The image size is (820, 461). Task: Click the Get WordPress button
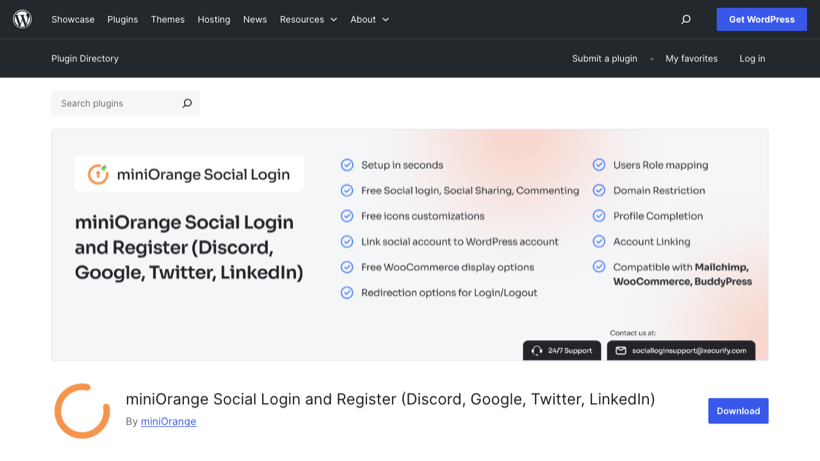[x=761, y=19]
